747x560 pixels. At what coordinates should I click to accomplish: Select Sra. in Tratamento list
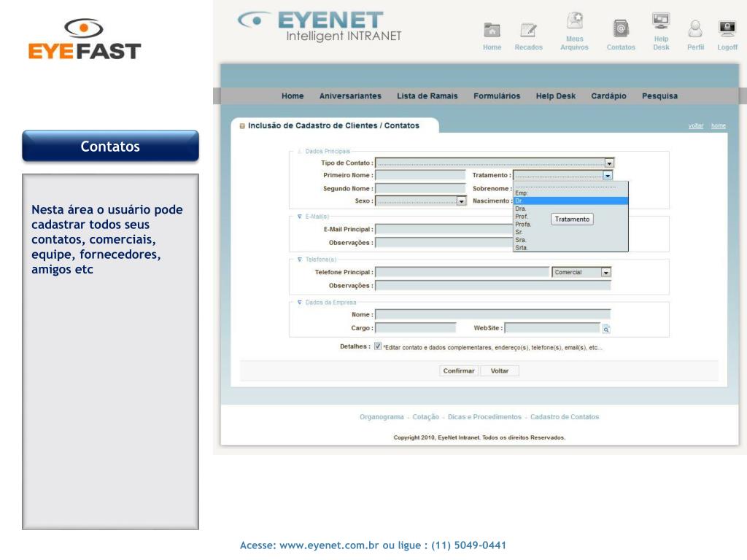570,240
